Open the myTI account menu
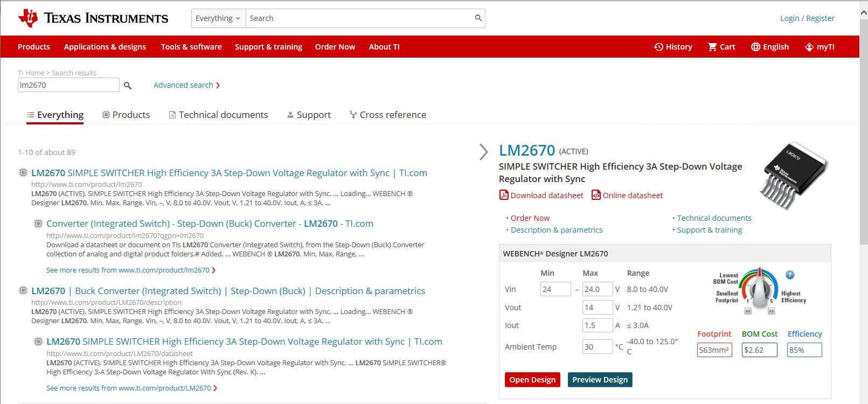 click(x=820, y=47)
